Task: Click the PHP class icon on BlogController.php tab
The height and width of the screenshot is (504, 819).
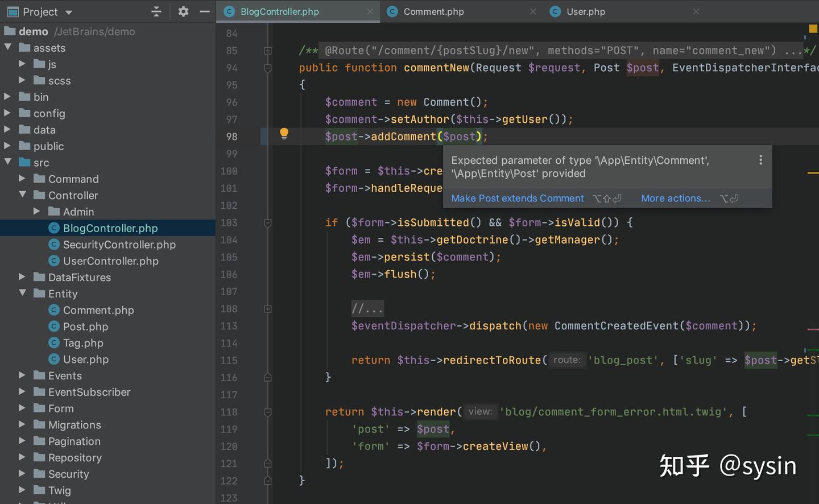Action: click(229, 11)
